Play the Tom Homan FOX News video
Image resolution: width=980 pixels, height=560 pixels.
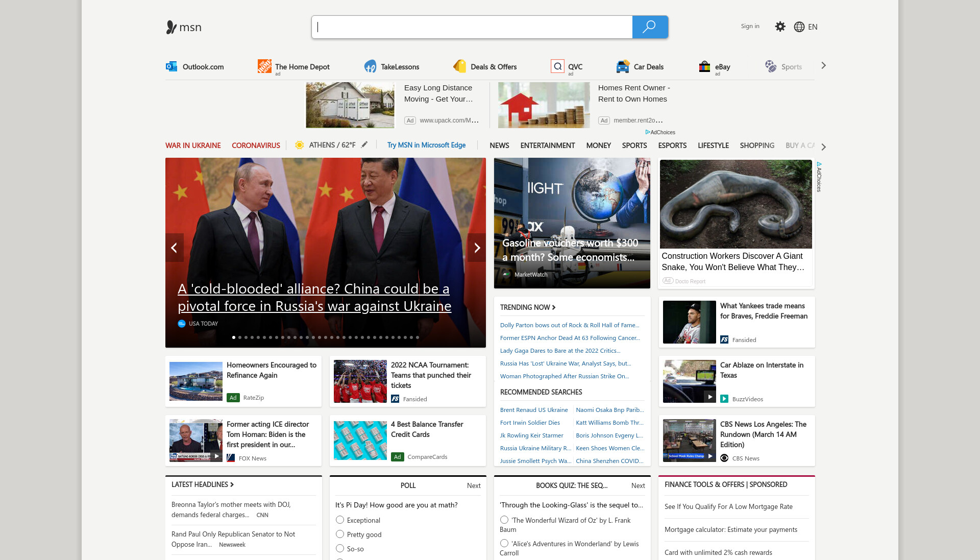point(216,456)
